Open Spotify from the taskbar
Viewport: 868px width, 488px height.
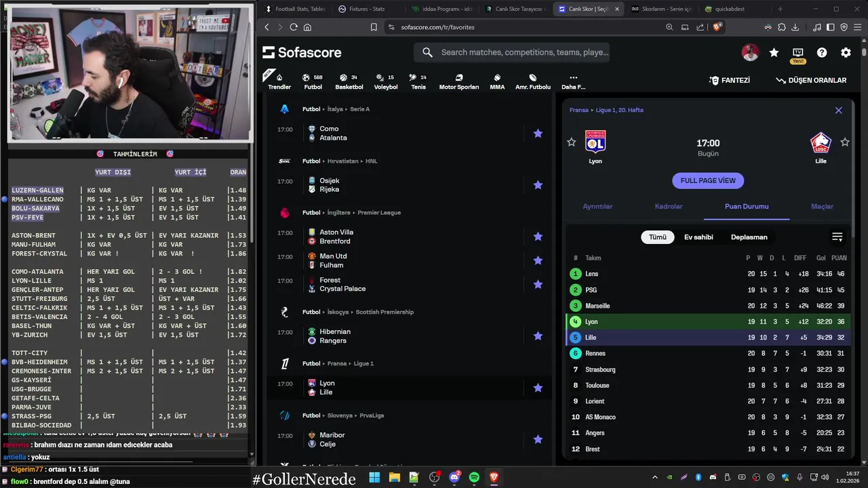tap(474, 477)
